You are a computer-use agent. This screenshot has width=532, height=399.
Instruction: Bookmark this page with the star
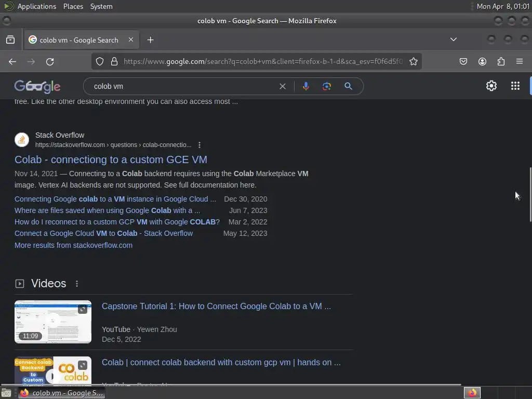point(413,61)
